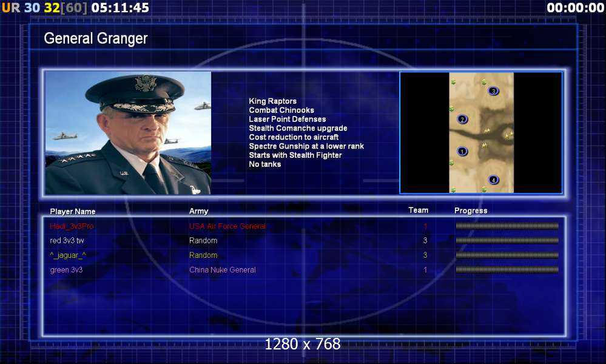
Task: Click the Army column header
Action: [198, 211]
